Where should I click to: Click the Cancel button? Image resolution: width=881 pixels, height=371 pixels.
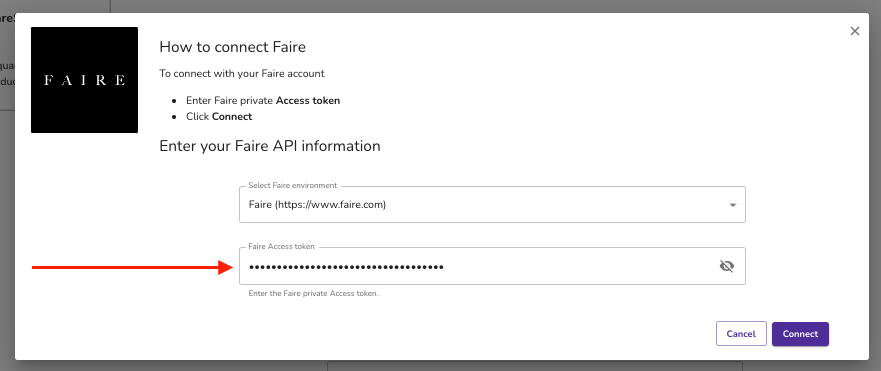pos(741,334)
